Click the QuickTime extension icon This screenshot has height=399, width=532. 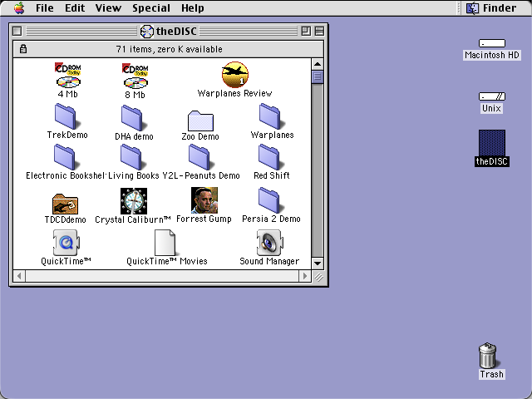click(x=66, y=242)
